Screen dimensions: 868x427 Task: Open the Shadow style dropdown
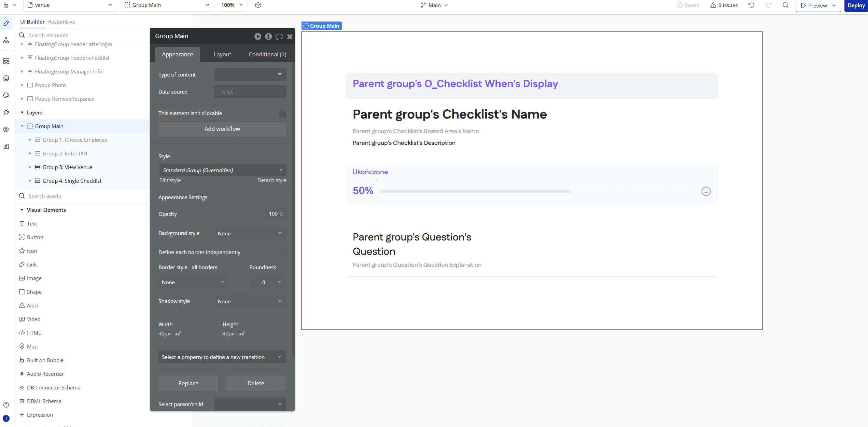pyautogui.click(x=250, y=301)
